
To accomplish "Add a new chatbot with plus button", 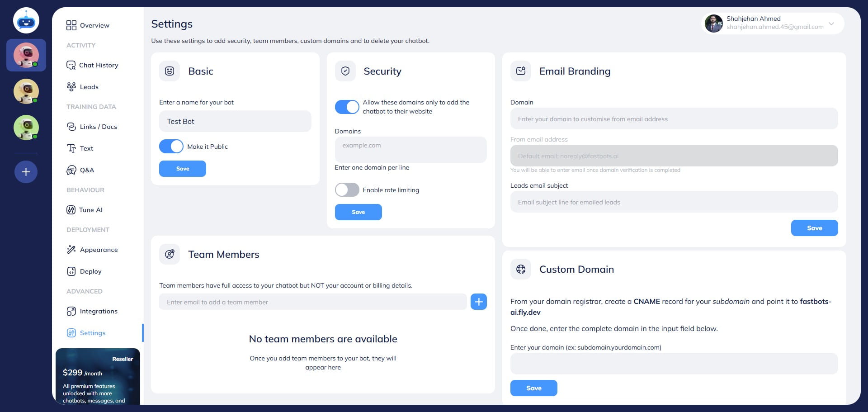I will 26,172.
